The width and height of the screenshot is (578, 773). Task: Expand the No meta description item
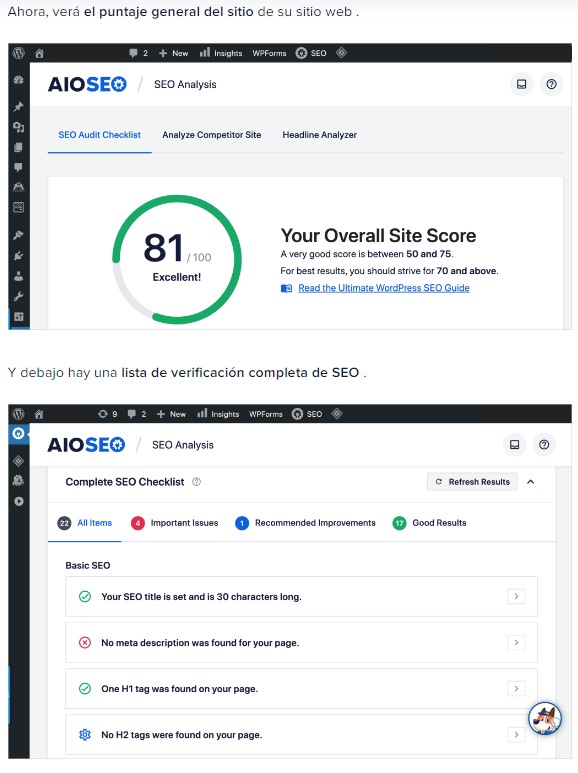coord(516,642)
